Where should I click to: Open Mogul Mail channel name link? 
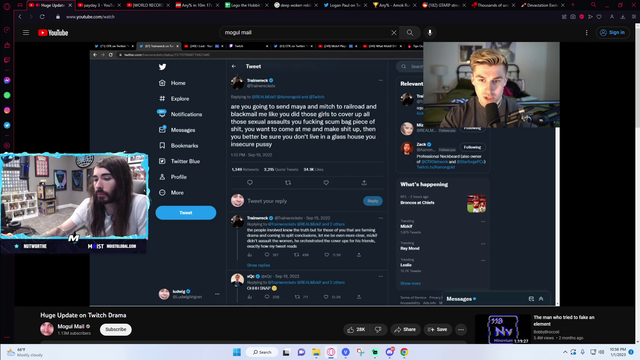coord(71,326)
